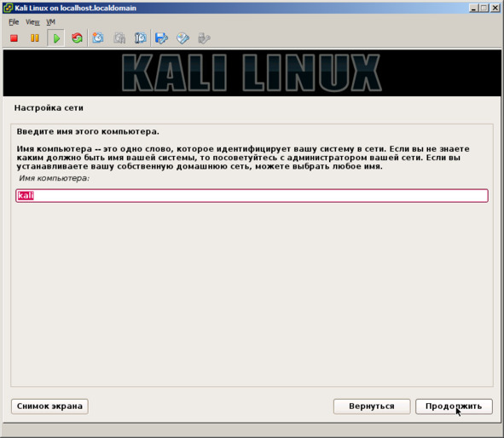Click the Снимок экрана button

point(49,406)
